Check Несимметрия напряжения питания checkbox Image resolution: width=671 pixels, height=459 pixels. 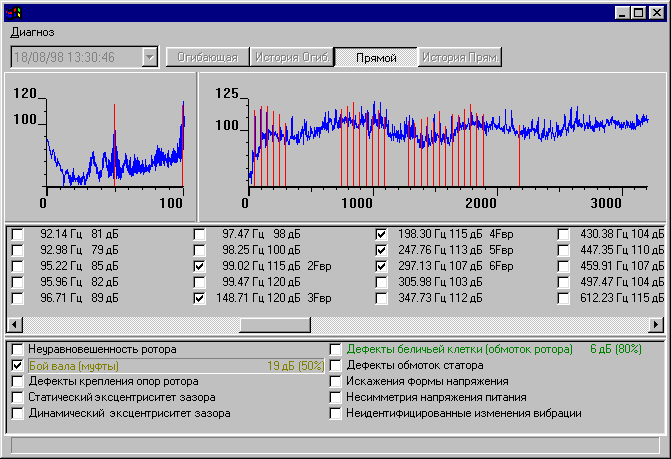point(336,397)
